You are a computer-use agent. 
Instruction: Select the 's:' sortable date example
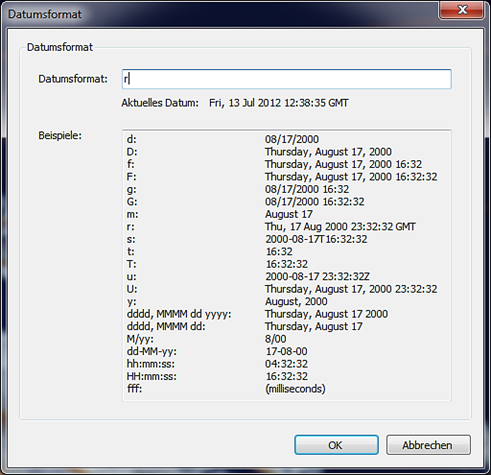click(x=247, y=239)
